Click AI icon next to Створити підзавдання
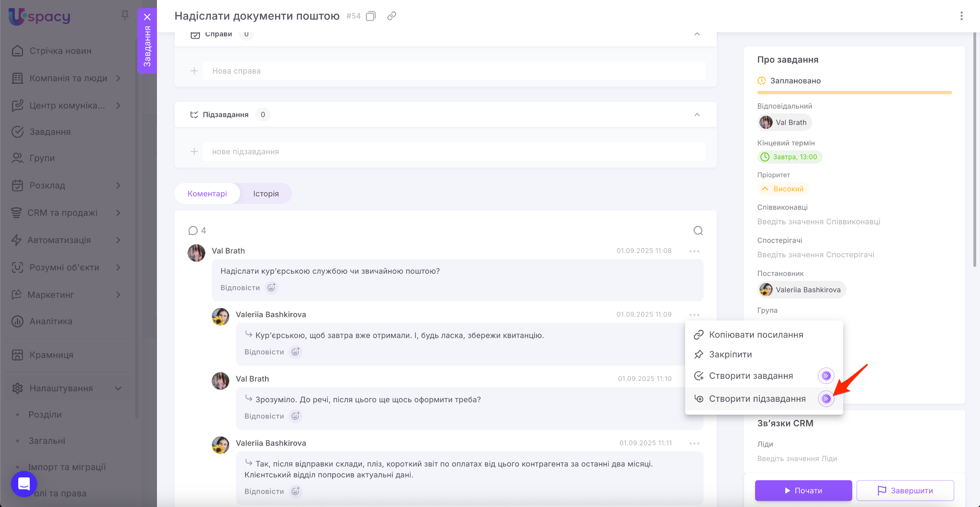 pyautogui.click(x=826, y=399)
